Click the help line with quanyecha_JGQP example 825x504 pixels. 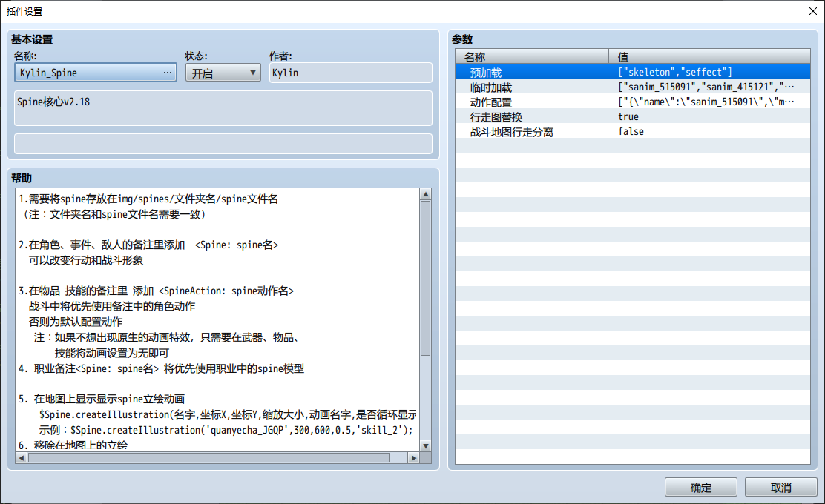(226, 430)
